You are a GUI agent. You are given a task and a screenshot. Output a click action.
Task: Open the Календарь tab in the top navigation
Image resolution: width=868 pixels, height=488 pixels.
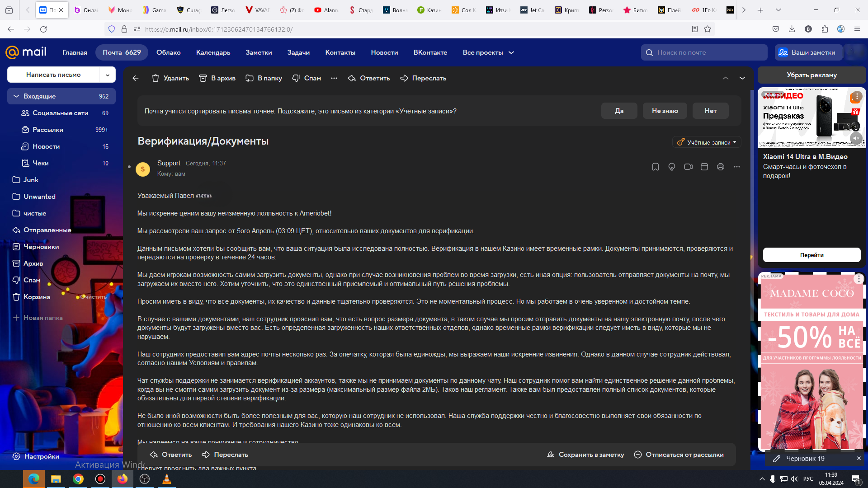[x=213, y=52]
